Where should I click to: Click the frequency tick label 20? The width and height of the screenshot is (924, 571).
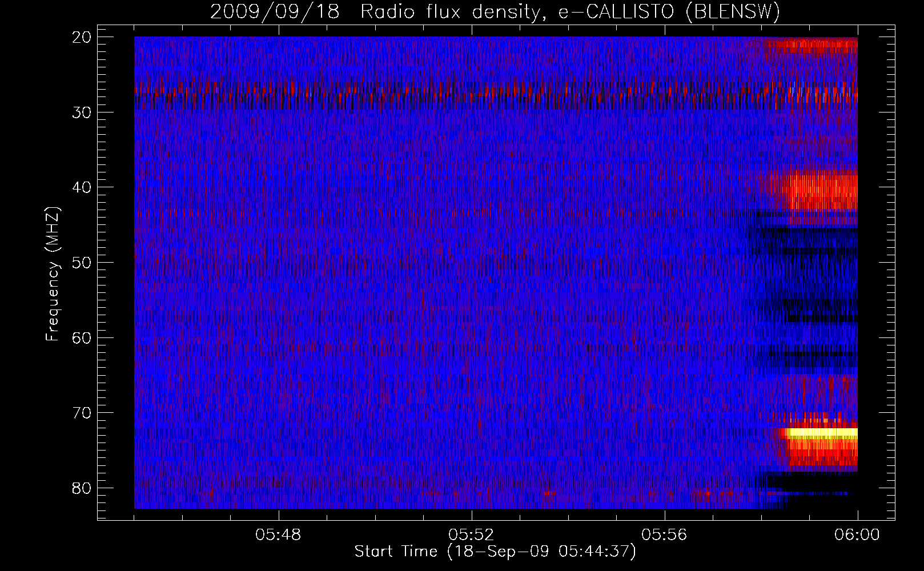tap(82, 37)
